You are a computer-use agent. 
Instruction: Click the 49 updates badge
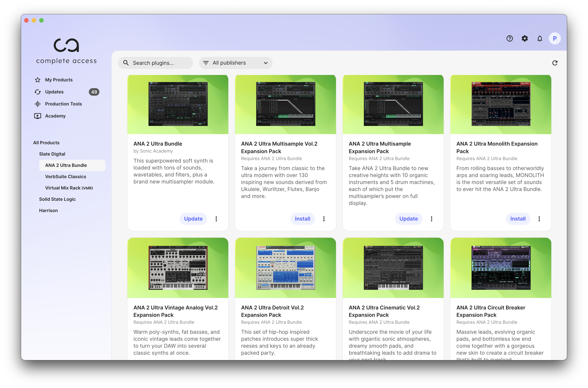(94, 92)
